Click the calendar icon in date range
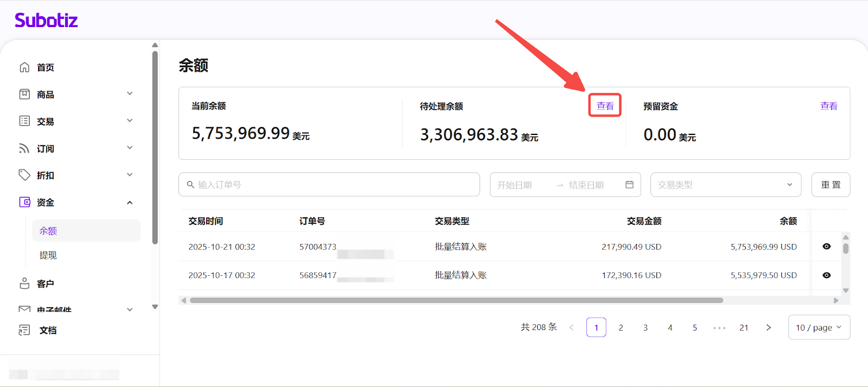Screen dimensions: 868x387 click(629, 185)
